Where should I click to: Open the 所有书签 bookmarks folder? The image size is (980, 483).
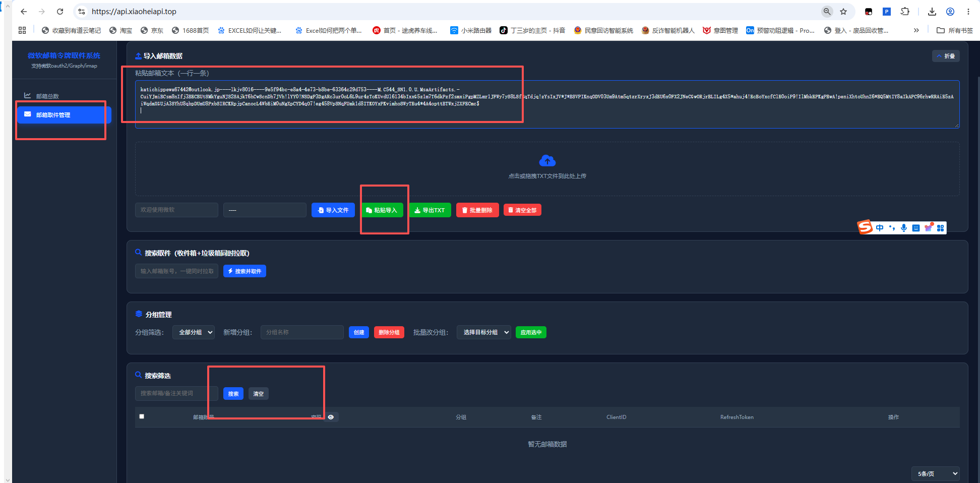pos(955,30)
